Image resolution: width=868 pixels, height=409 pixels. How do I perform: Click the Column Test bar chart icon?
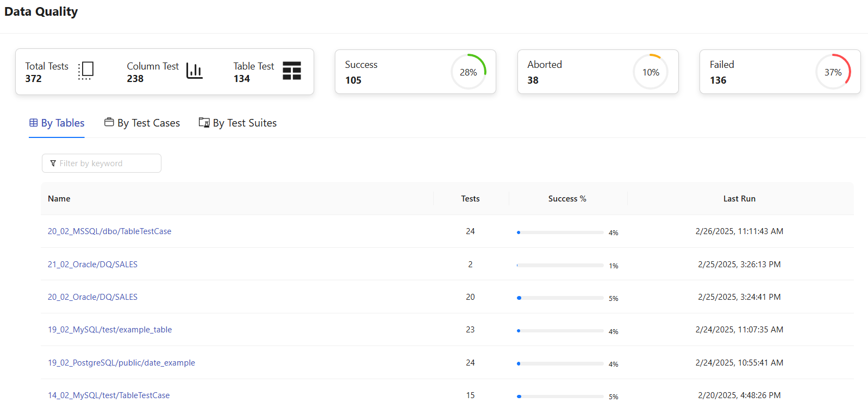coord(194,71)
